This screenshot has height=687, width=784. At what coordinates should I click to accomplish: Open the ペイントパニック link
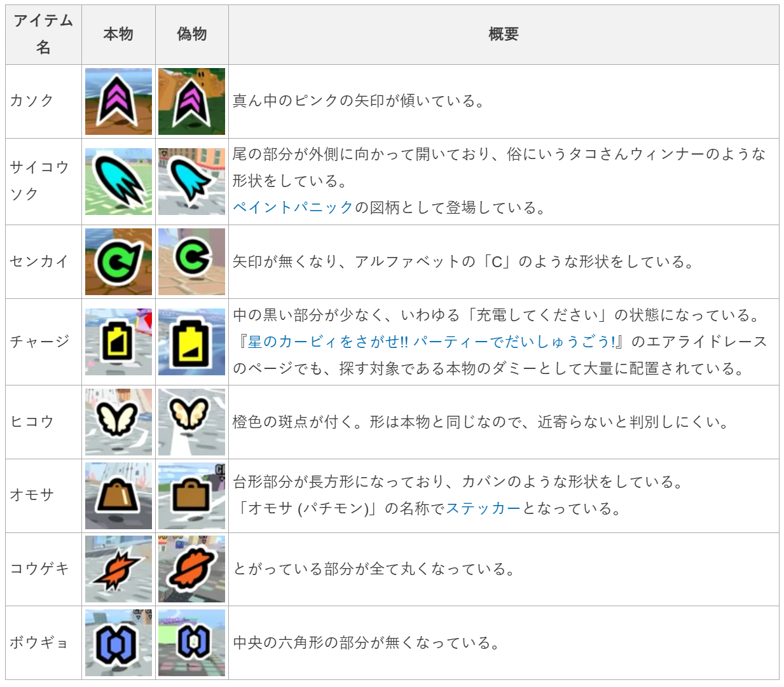293,207
